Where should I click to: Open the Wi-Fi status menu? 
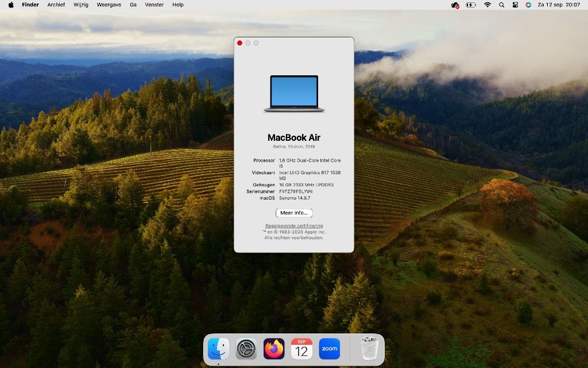pos(488,5)
